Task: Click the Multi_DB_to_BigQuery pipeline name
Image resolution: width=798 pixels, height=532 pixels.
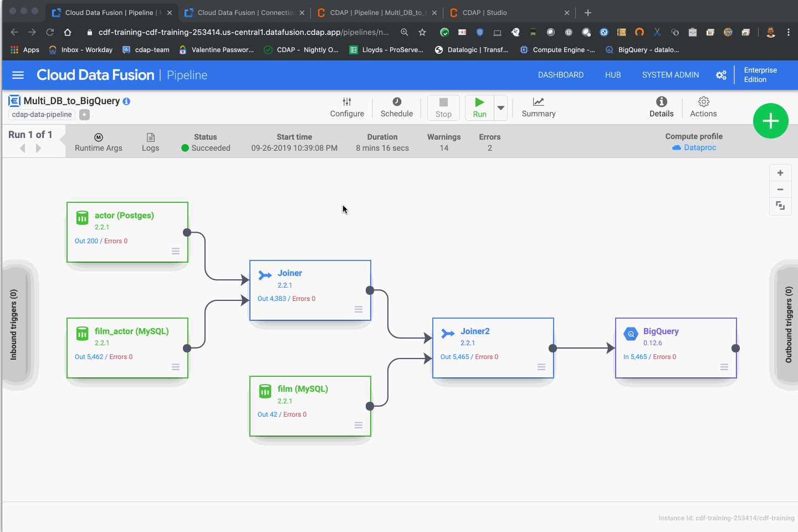Action: click(x=71, y=101)
